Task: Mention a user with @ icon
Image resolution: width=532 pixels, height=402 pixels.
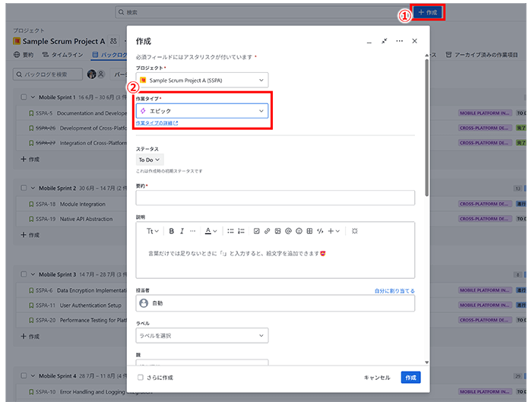Action: pyautogui.click(x=288, y=231)
